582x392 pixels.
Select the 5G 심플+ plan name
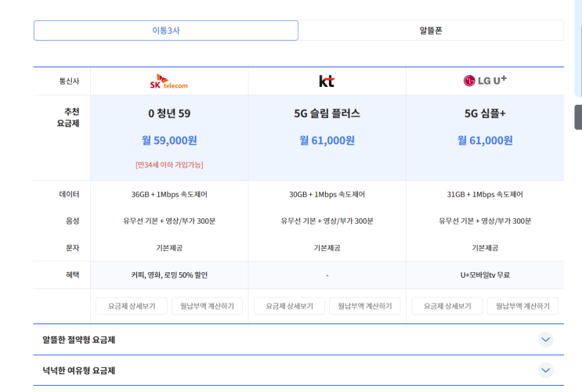click(x=485, y=113)
